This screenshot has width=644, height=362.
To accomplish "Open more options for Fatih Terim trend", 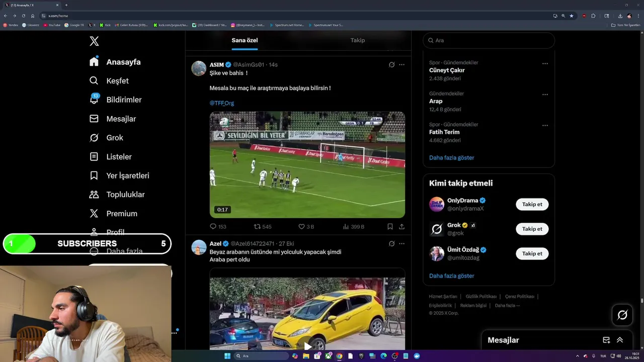I will tap(545, 125).
